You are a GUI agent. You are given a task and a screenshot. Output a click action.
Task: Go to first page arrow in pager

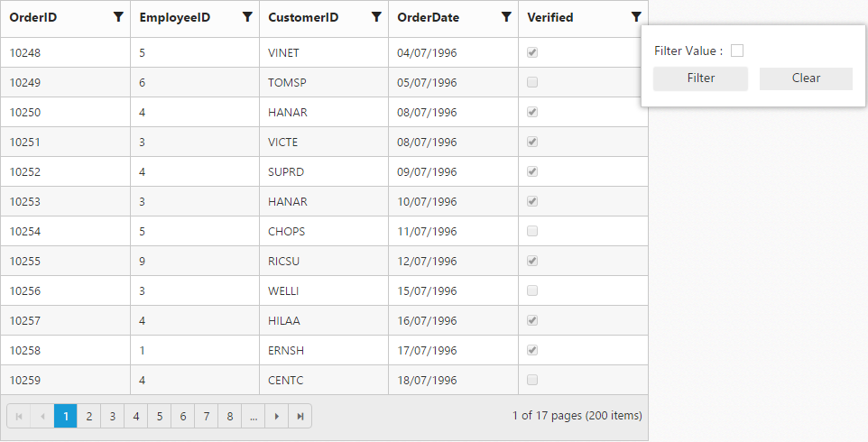[19, 416]
